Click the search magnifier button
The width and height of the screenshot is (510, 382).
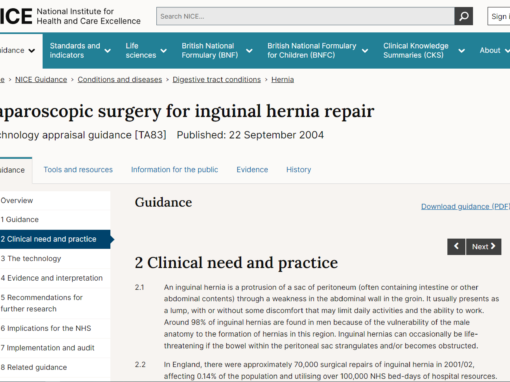tap(463, 16)
